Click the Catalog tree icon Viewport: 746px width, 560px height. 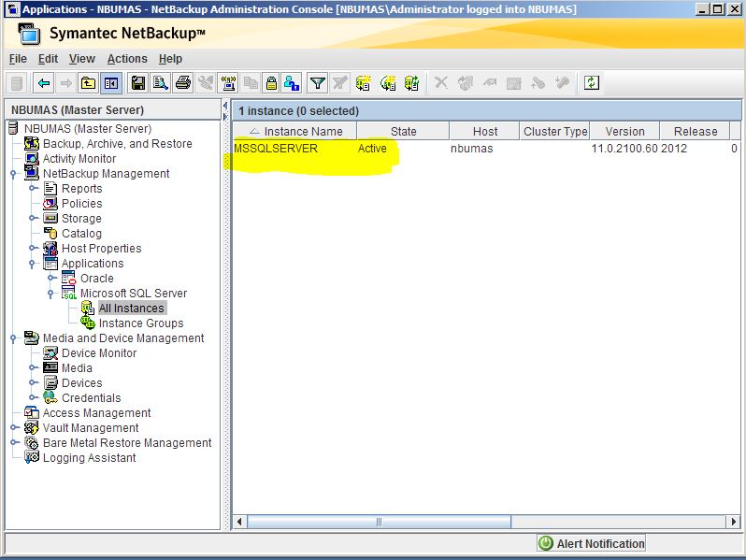(x=50, y=233)
